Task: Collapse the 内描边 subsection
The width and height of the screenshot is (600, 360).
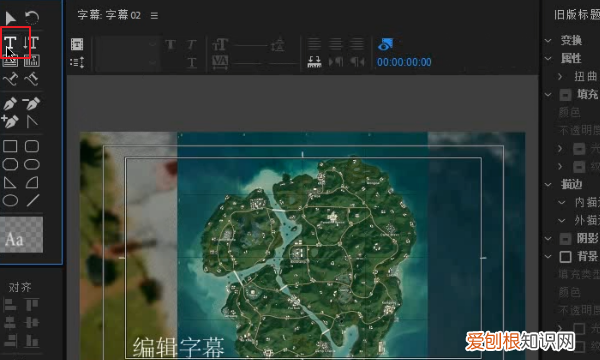Action: tap(561, 202)
